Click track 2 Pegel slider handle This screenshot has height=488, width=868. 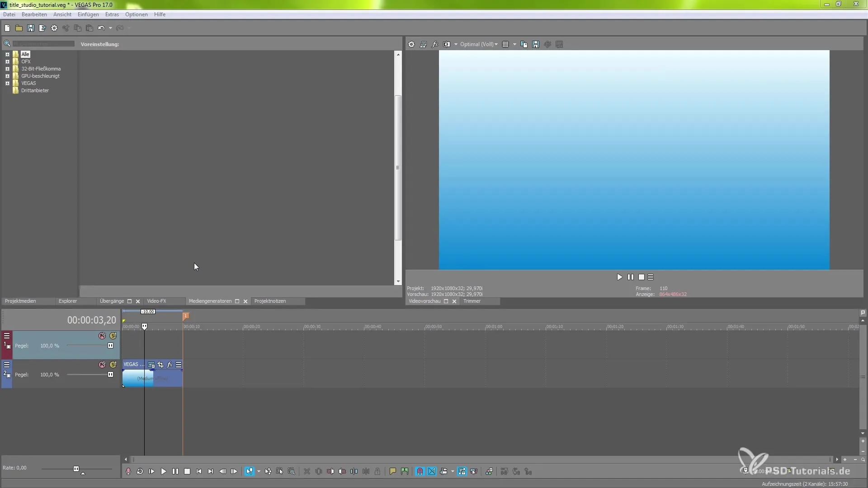[x=110, y=375]
